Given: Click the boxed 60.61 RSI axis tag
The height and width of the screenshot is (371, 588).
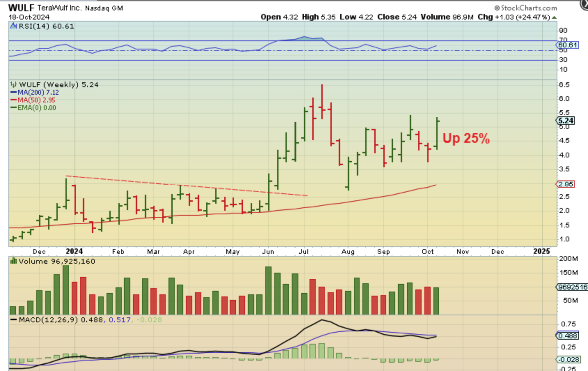Looking at the screenshot, I should [x=568, y=45].
